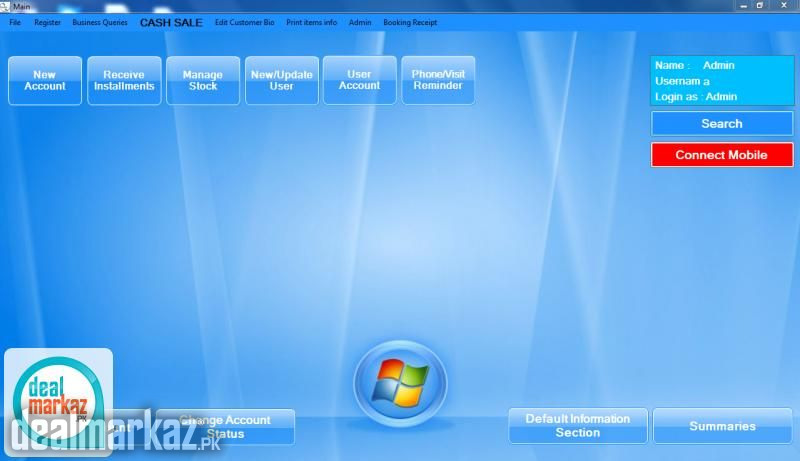Open the Summaries button
The height and width of the screenshot is (461, 800).
pyautogui.click(x=722, y=426)
